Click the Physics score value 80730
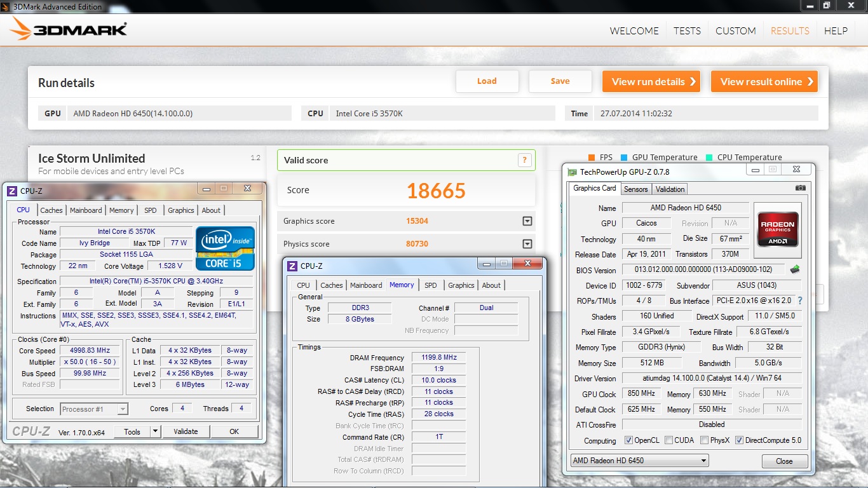868x488 pixels. [417, 244]
